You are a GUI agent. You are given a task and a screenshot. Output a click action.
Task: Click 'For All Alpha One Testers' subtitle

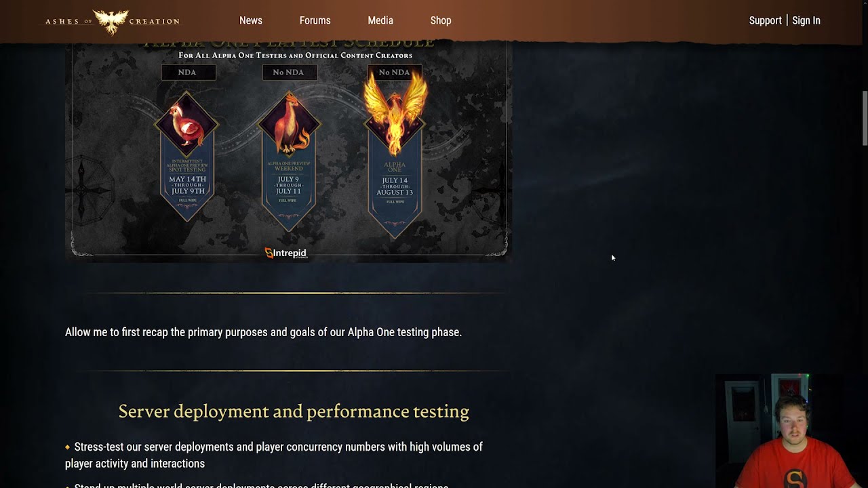pyautogui.click(x=296, y=56)
